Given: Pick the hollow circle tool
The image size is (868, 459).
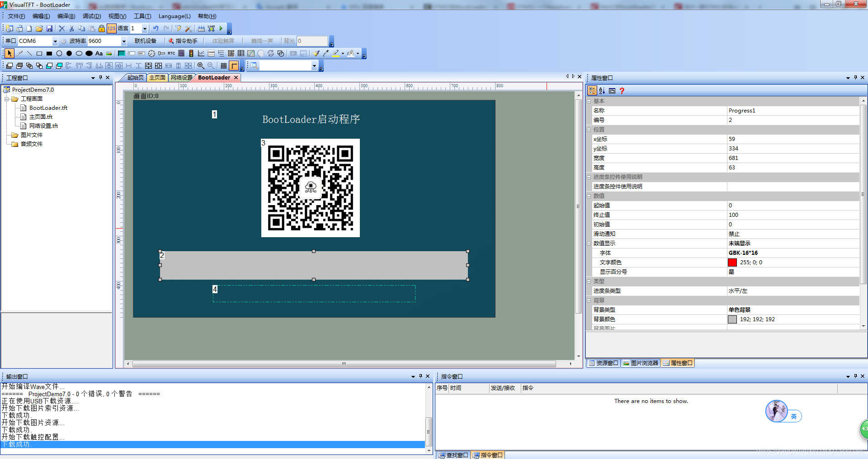Looking at the screenshot, I should (59, 53).
